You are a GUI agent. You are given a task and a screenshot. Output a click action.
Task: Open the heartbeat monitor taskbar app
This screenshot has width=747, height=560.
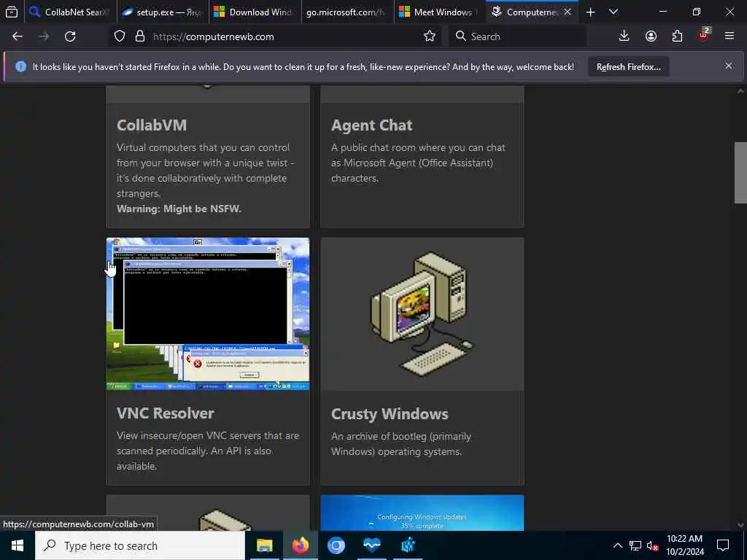372,545
